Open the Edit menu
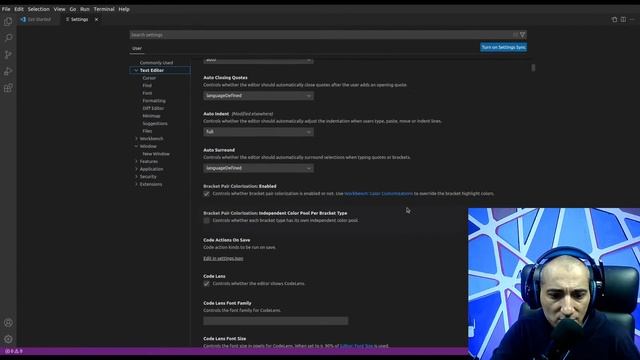This screenshot has height=360, width=640. [x=19, y=9]
